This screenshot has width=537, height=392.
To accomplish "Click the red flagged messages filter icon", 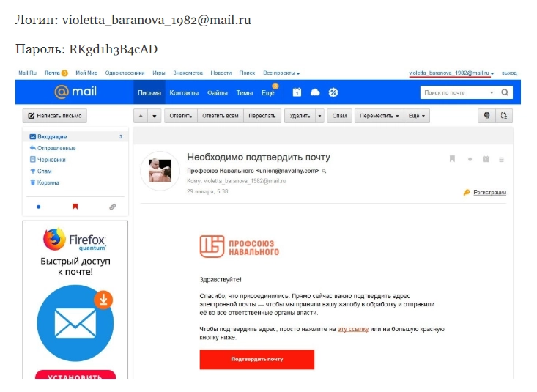I will [75, 207].
